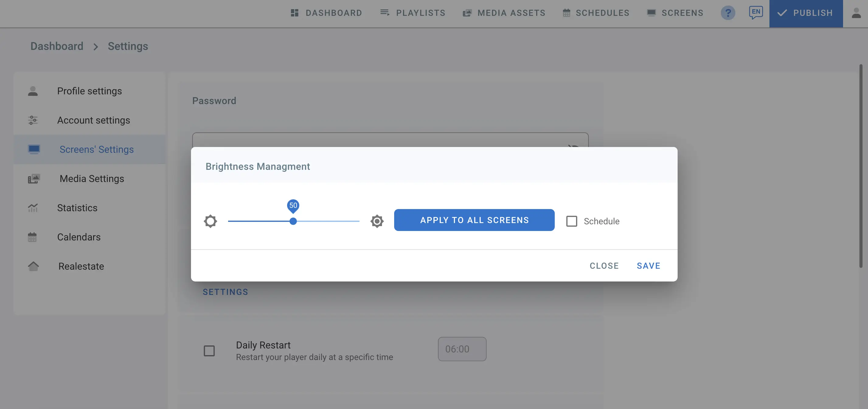Click the 06:00 restart time field
Image resolution: width=868 pixels, height=409 pixels.
pos(462,349)
